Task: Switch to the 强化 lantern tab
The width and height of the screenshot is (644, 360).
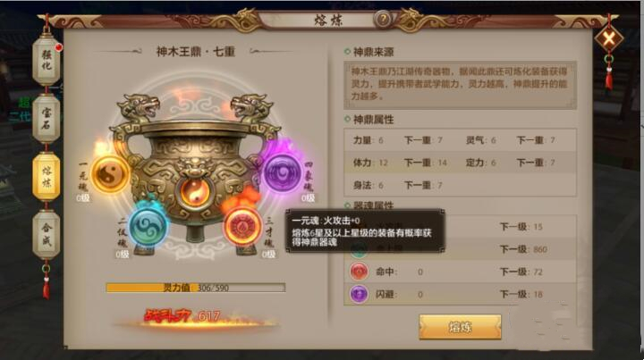Action: (47, 60)
